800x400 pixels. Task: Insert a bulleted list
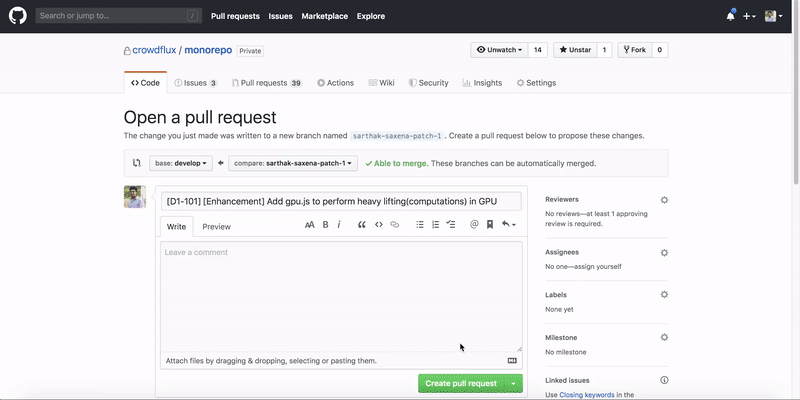point(419,224)
